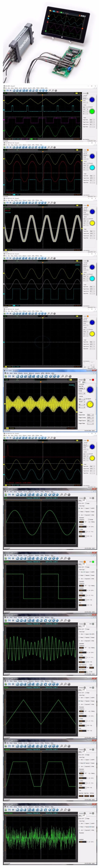Expand Trigger Sweep dropdown in the modulated-wave window

pos(90,418)
